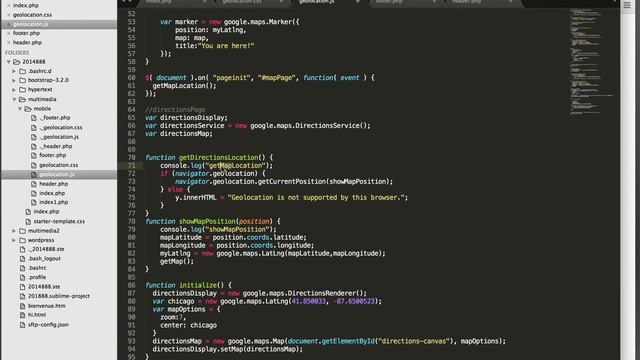Viewport: 640px width, 360px height.
Task: Click the file icon beside _header.php
Action: click(x=34, y=146)
